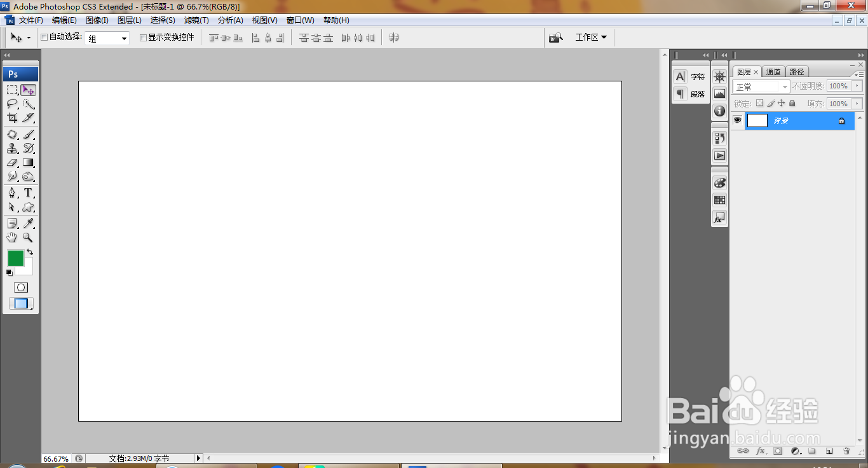Toggle lock position icon
This screenshot has height=468, width=868.
coord(782,103)
